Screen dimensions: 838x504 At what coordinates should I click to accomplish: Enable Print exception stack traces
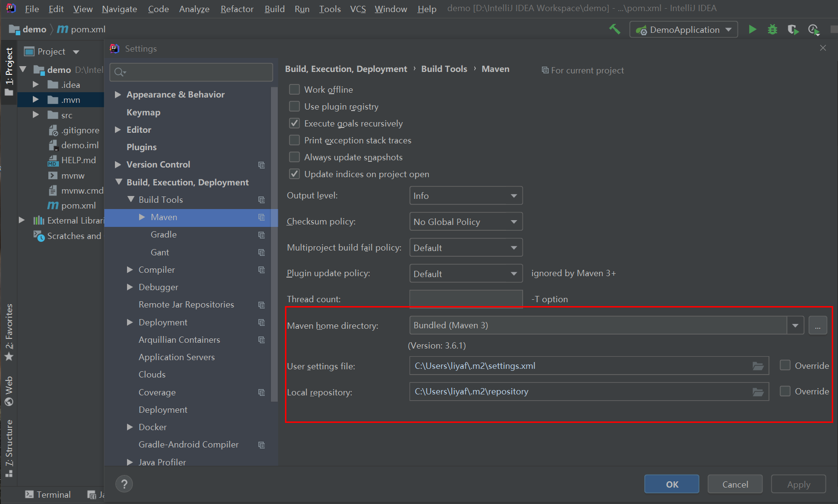pyautogui.click(x=294, y=140)
